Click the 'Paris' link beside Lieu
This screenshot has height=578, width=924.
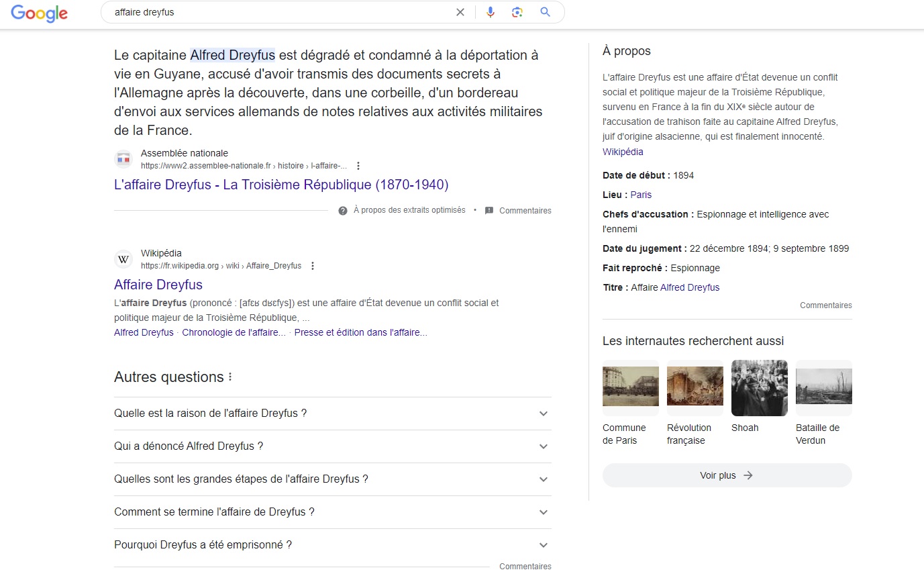tap(641, 195)
